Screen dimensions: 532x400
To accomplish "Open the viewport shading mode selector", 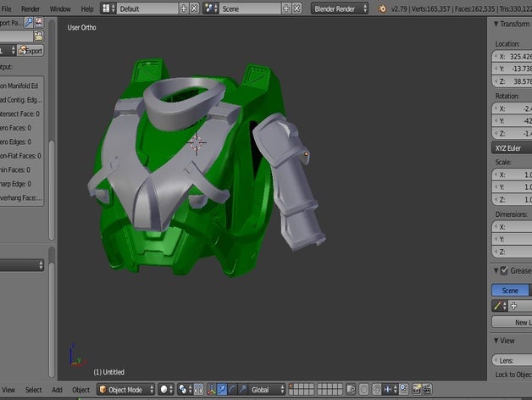I will (x=166, y=390).
